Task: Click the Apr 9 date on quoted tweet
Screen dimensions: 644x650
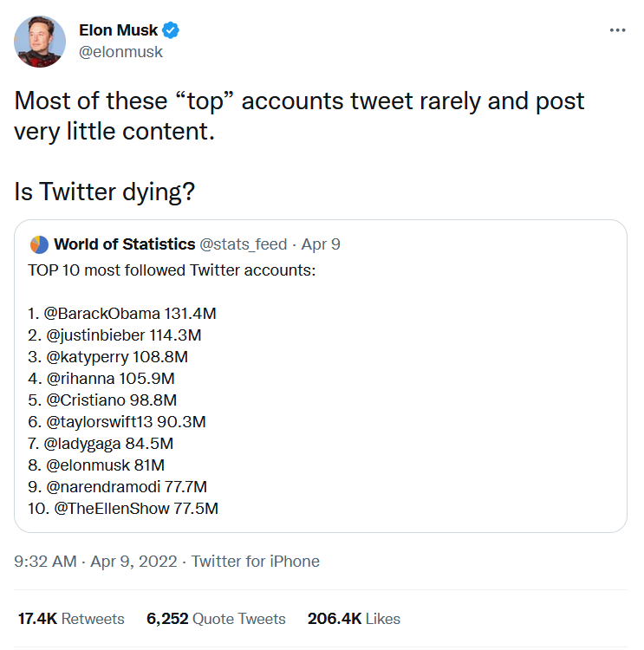Action: 321,244
